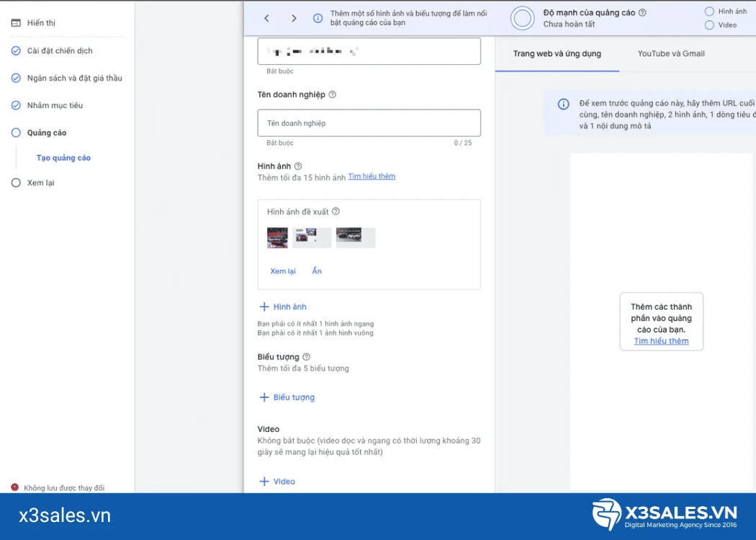756x540 pixels.
Task: Open help icon next to Biểu tượng
Action: coord(306,357)
